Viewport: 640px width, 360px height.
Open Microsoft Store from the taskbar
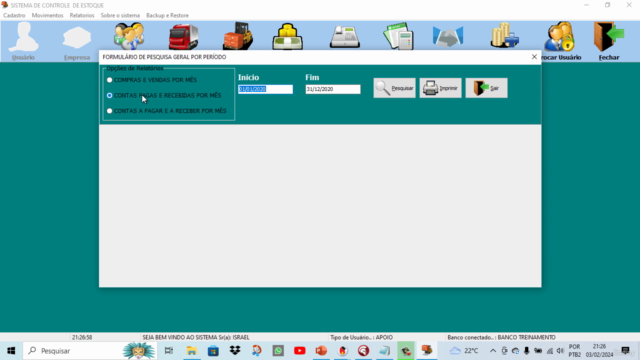coord(213,351)
